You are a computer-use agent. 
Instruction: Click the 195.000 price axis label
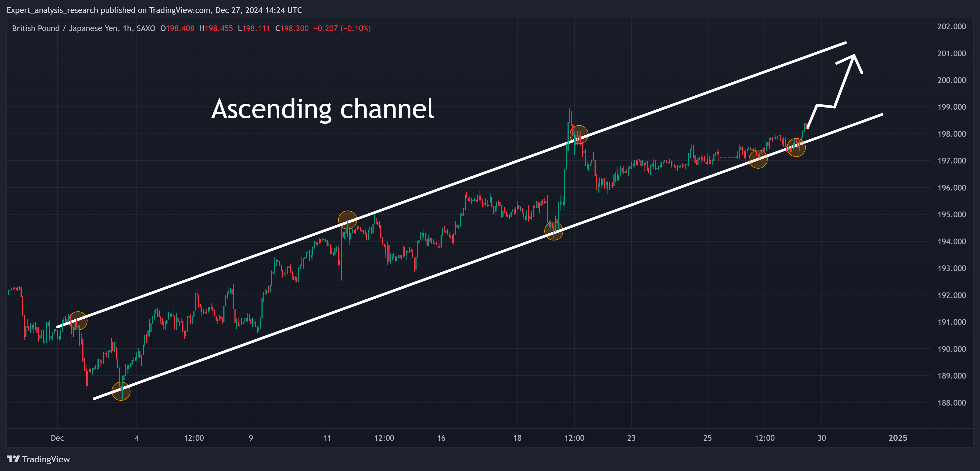click(951, 215)
